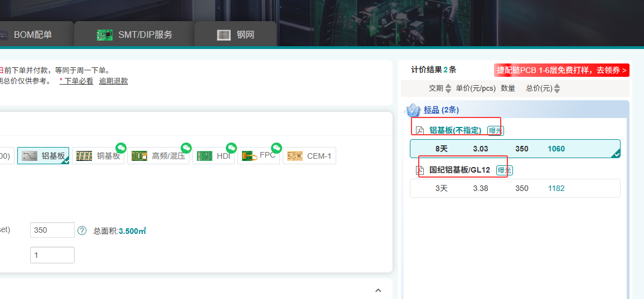Click the WeChat badge on HDI
The height and width of the screenshot is (299, 644).
coord(231,148)
